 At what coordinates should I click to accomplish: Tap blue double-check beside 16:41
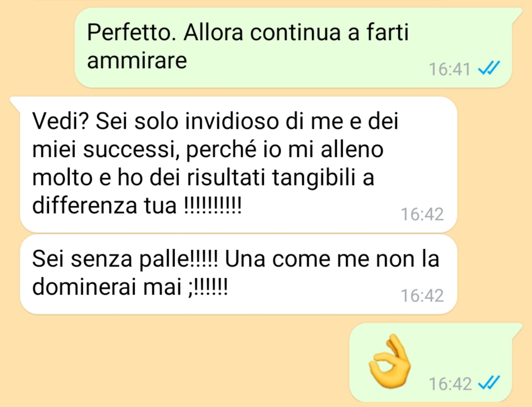coord(489,68)
